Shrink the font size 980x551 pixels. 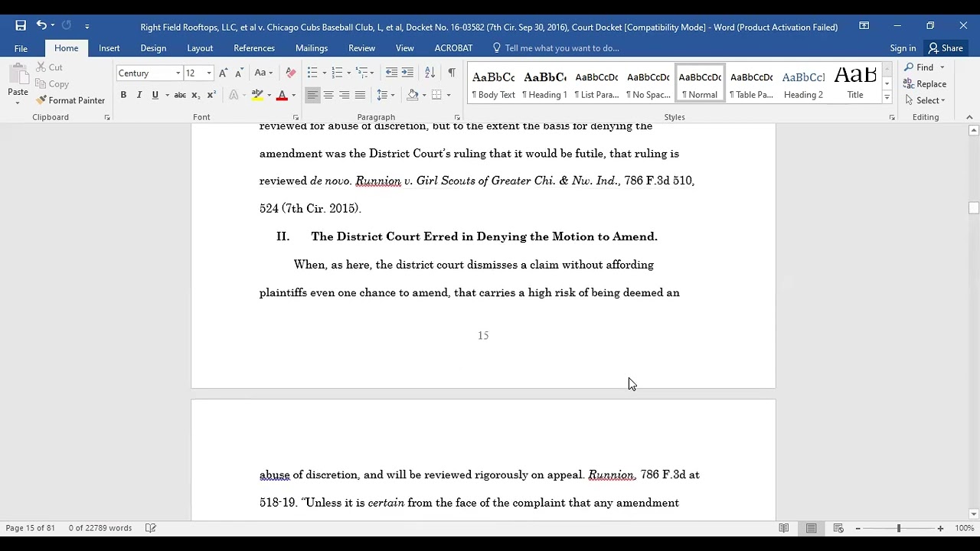(x=239, y=73)
